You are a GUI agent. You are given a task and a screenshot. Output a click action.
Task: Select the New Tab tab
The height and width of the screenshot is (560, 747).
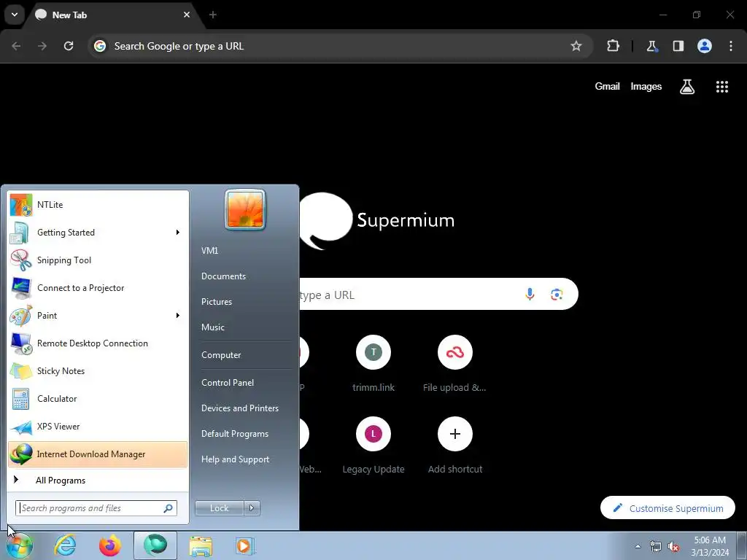click(x=112, y=15)
